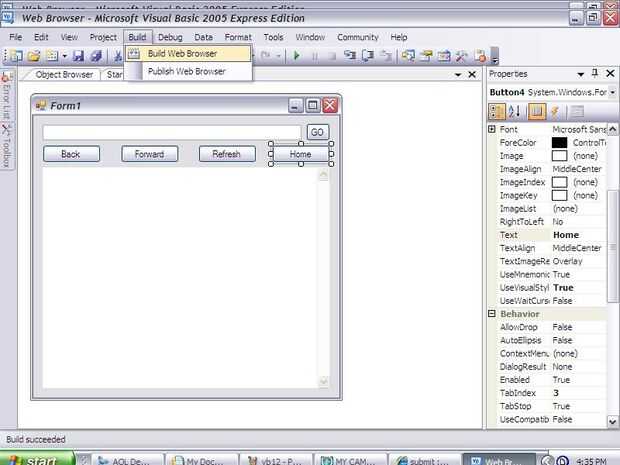Click the Break All pause icon
620x465 pixels.
click(x=315, y=56)
